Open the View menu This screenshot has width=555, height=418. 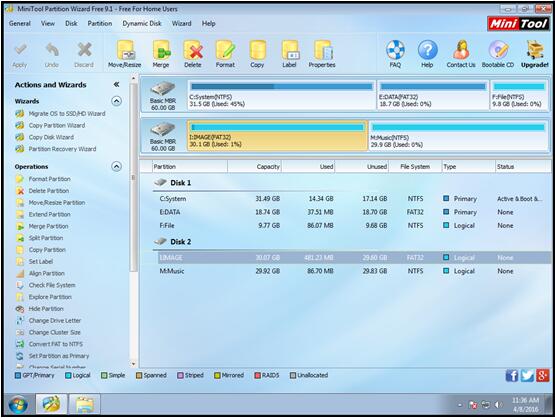click(x=48, y=23)
